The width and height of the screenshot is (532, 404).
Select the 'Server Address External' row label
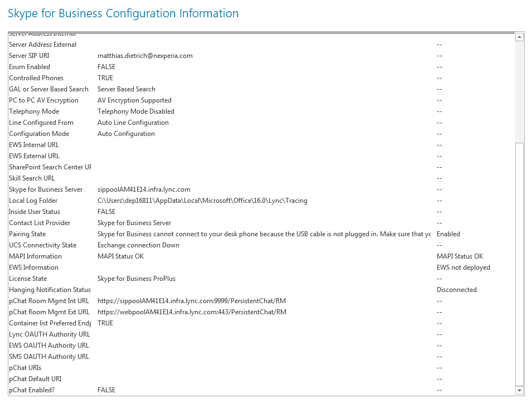[42, 45]
